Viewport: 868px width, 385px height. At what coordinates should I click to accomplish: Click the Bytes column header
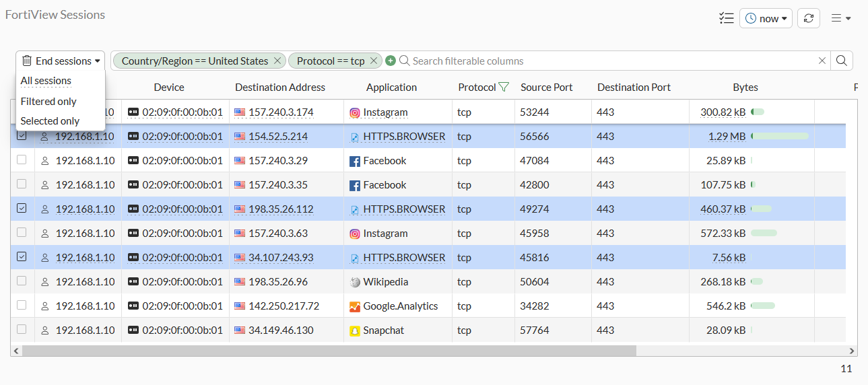point(745,87)
